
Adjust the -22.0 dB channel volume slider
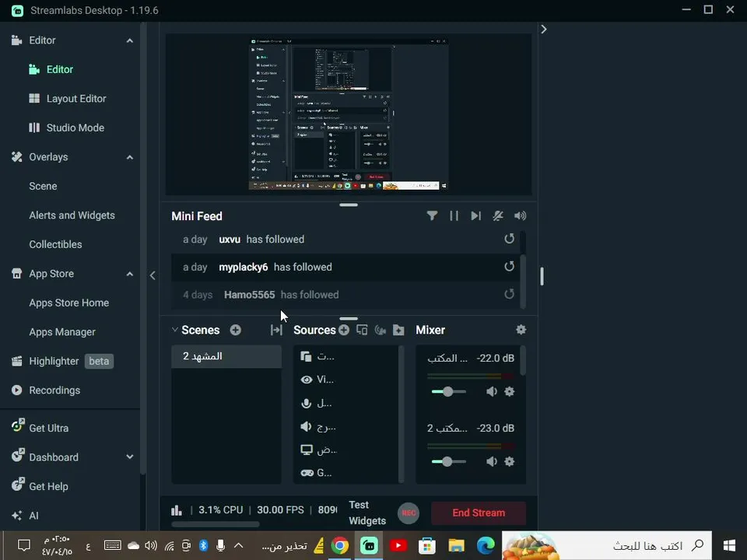[448, 391]
